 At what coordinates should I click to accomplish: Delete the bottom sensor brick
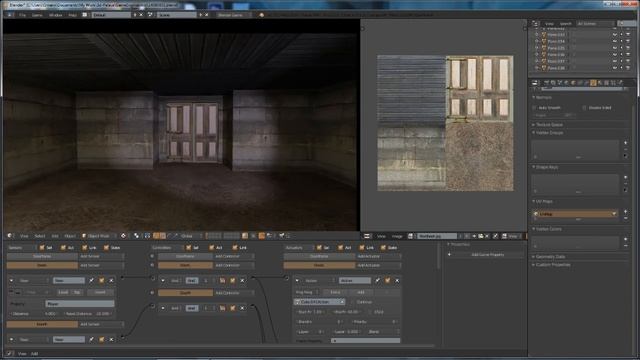111,339
